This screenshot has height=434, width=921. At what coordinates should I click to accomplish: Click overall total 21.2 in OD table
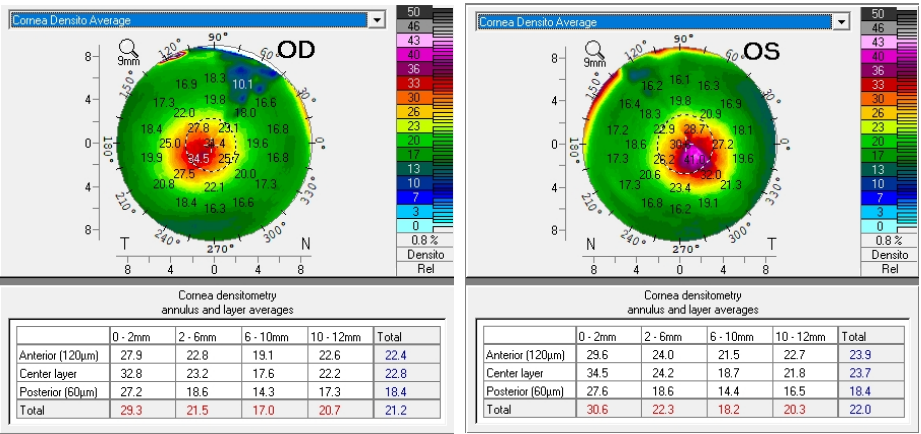click(x=407, y=410)
